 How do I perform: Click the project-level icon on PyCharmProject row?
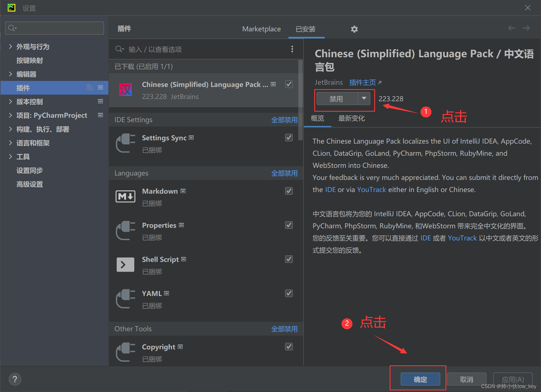pyautogui.click(x=100, y=115)
